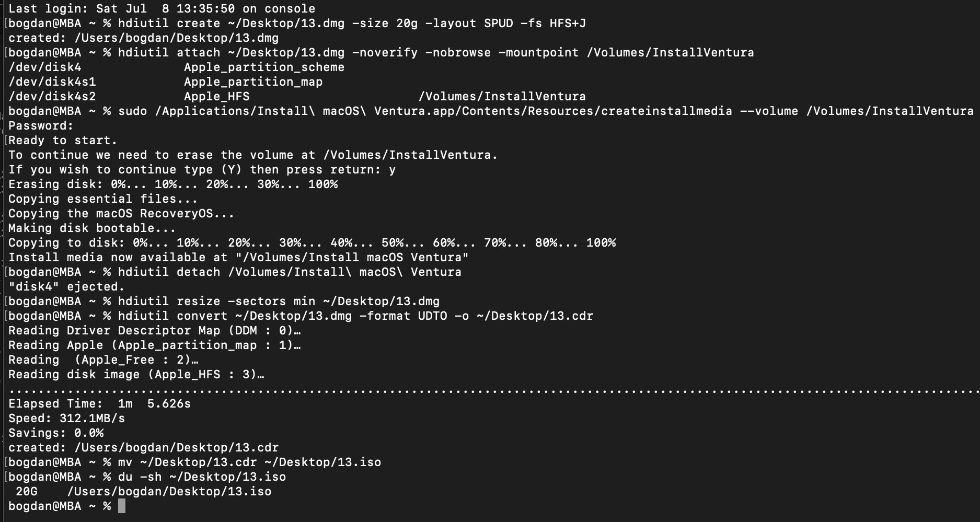Click the "Copying essential files..." line
This screenshot has height=522, width=980.
(x=103, y=199)
